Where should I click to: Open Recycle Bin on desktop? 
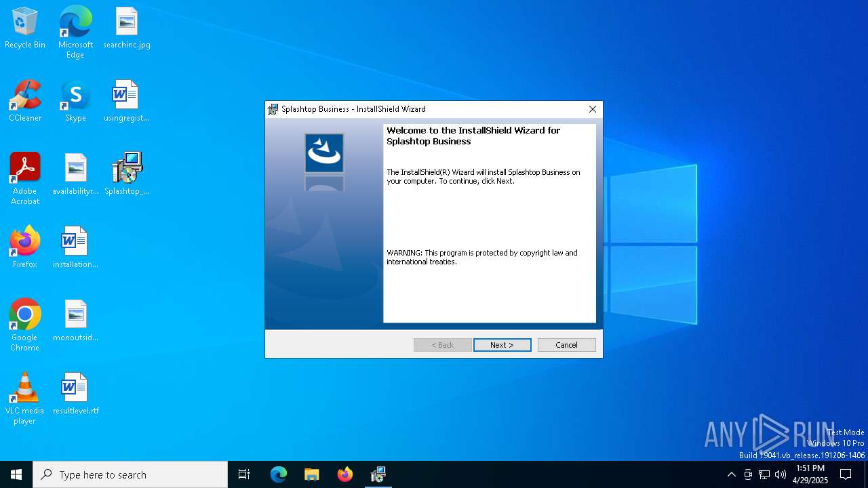[x=25, y=28]
